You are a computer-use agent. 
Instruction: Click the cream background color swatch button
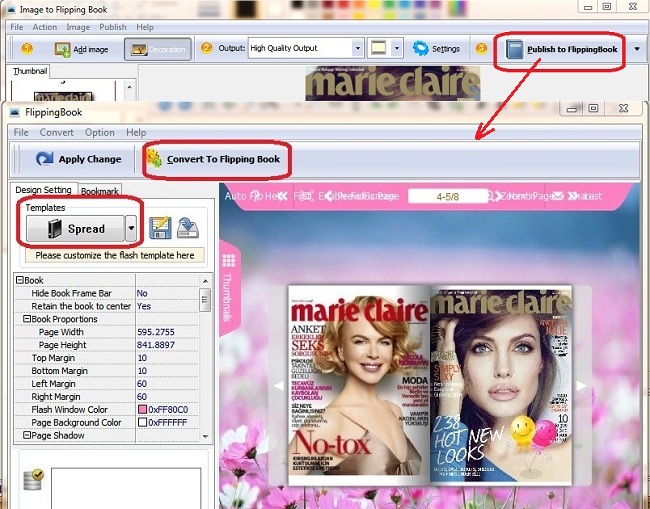tap(378, 48)
